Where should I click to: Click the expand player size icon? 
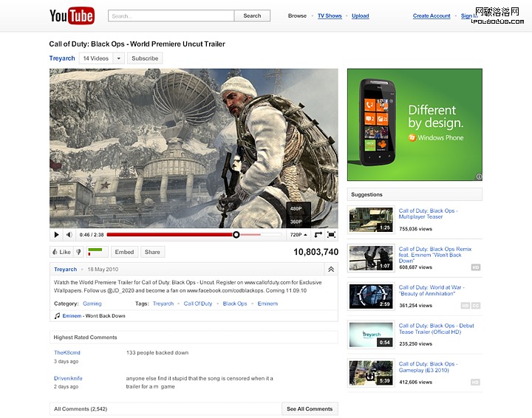(318, 235)
